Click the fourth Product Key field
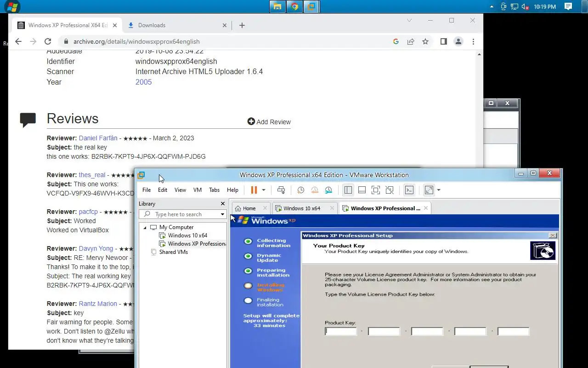The image size is (588, 368). pos(470,331)
